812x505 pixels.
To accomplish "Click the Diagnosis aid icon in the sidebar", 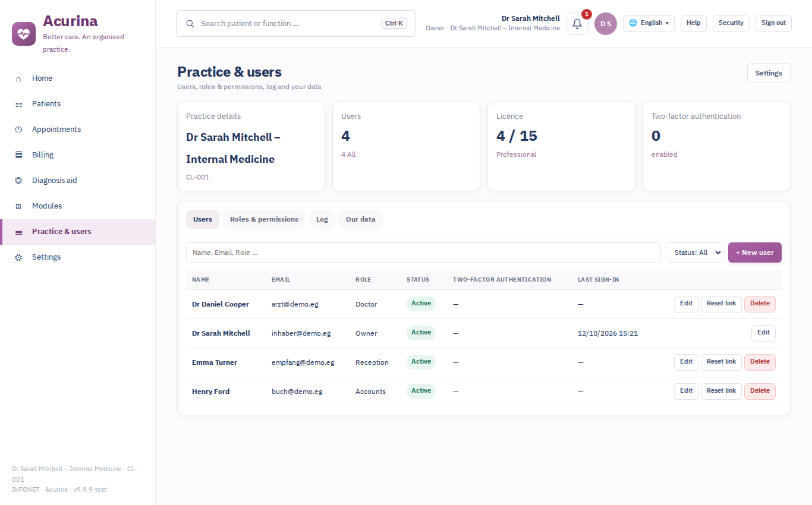I will pos(18,181).
